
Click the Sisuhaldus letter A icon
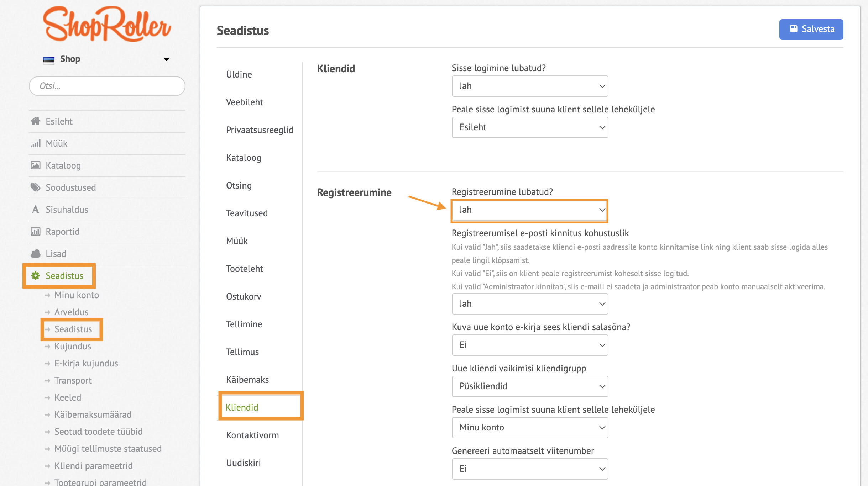(x=35, y=210)
